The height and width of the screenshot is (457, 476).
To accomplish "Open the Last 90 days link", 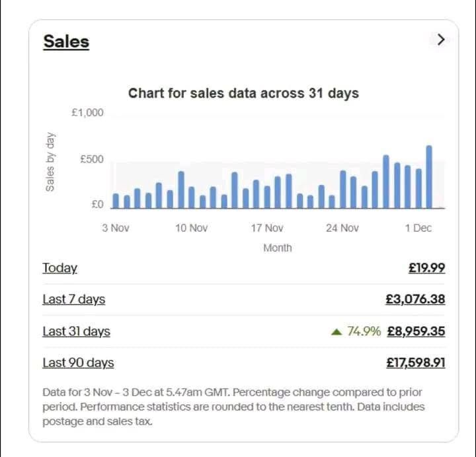I will (78, 363).
